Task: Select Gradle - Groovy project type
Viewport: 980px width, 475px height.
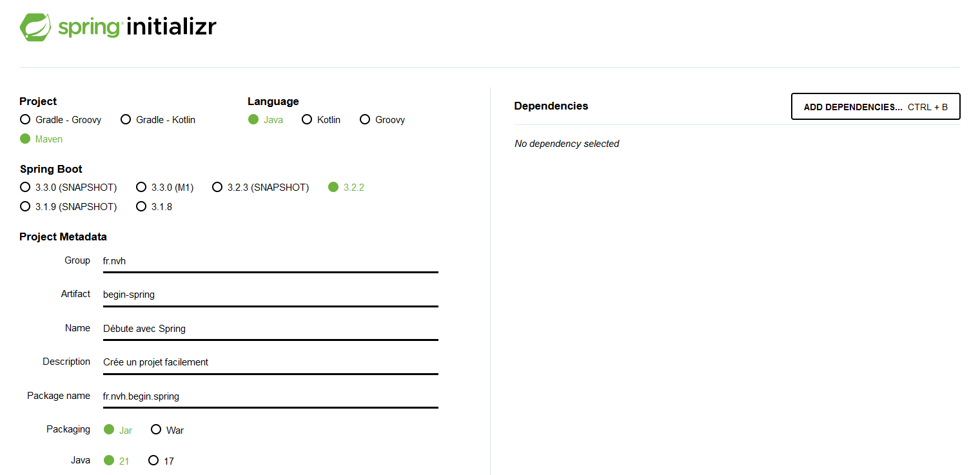Action: coord(61,120)
